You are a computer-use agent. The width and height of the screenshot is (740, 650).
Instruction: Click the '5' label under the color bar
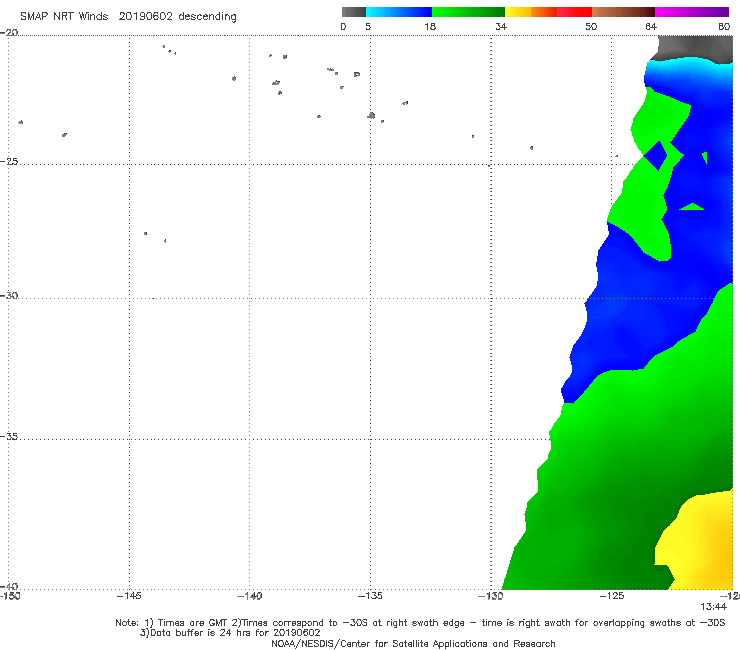pos(368,26)
